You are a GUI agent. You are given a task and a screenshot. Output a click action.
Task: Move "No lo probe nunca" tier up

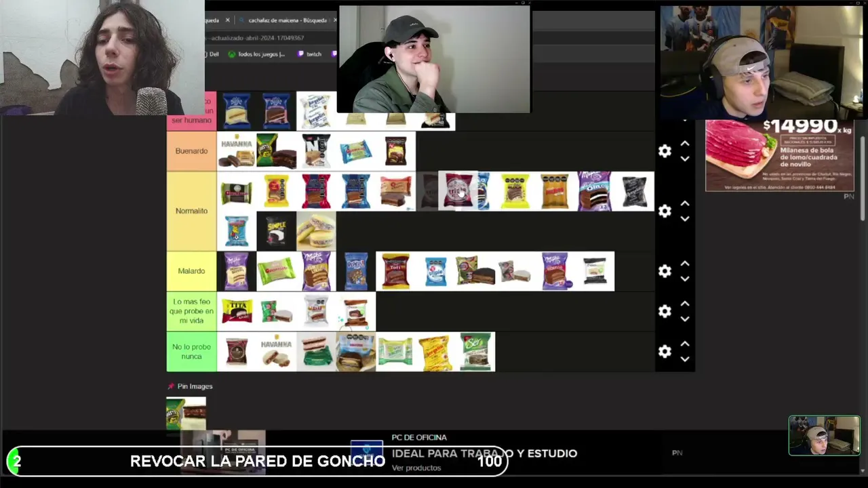point(685,344)
